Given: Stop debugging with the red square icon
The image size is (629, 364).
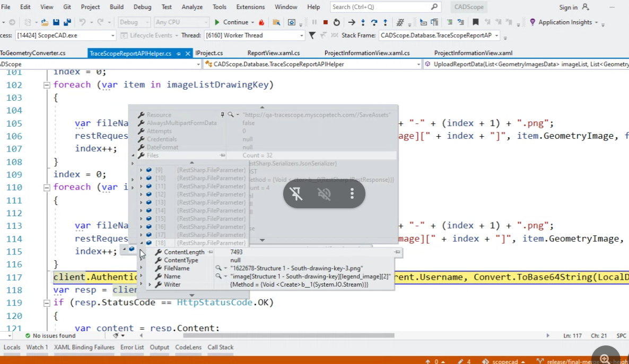Looking at the screenshot, I should pyautogui.click(x=326, y=22).
